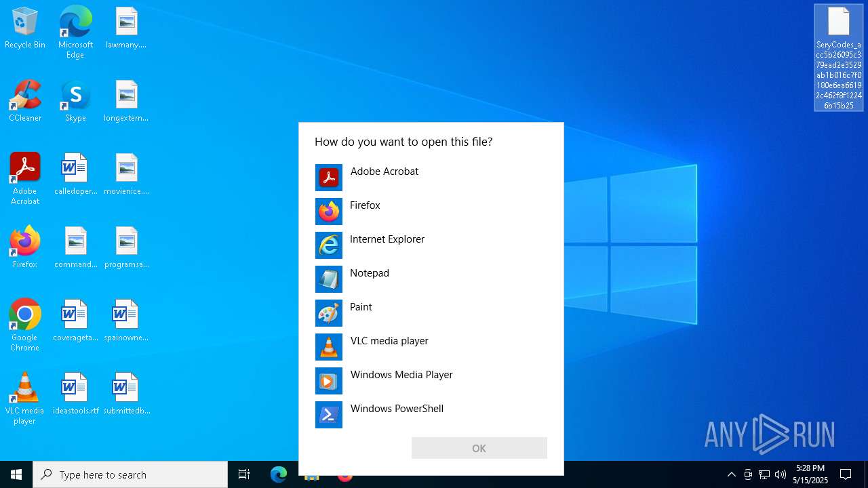The width and height of the screenshot is (868, 488).
Task: Select the Google Chrome desktop shortcut
Action: 25,325
